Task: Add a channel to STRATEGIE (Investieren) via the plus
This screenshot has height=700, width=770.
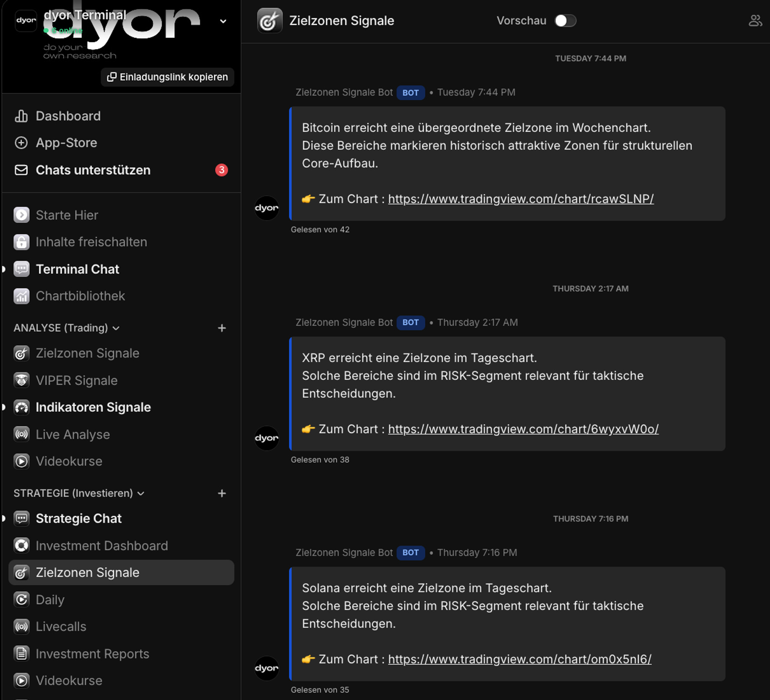Action: tap(222, 493)
